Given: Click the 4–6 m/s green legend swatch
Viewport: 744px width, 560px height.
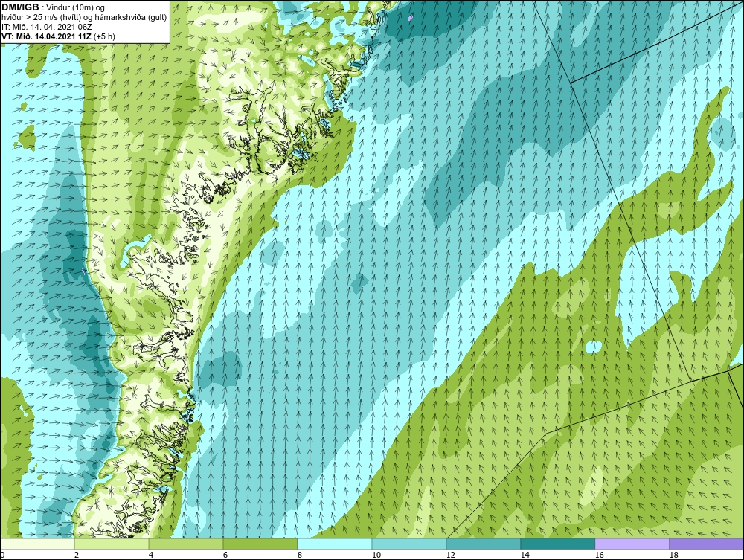Looking at the screenshot, I should pyautogui.click(x=186, y=544).
